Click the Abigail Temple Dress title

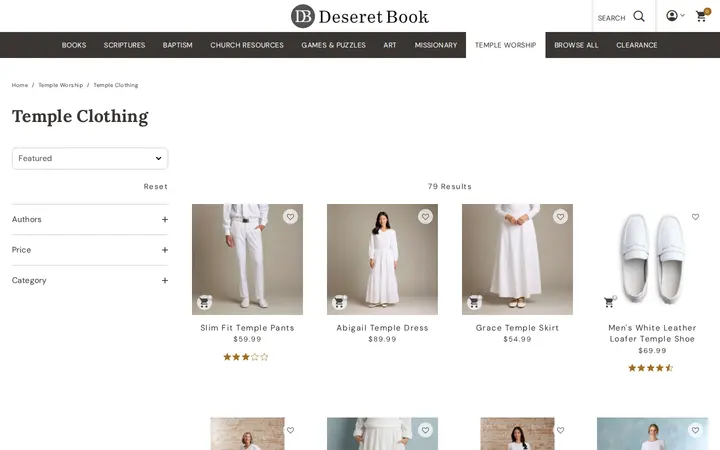click(x=382, y=328)
